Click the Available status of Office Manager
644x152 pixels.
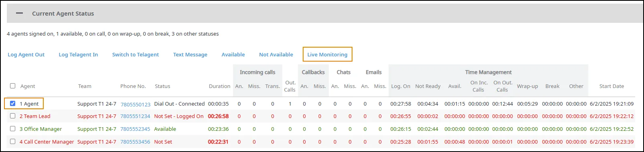pos(165,129)
